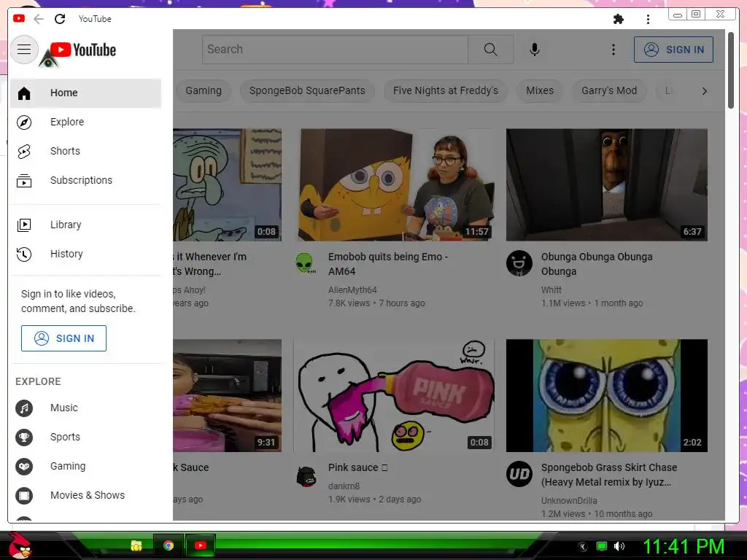
Task: Open UnknownDrilla channel avatar
Action: [x=519, y=474]
